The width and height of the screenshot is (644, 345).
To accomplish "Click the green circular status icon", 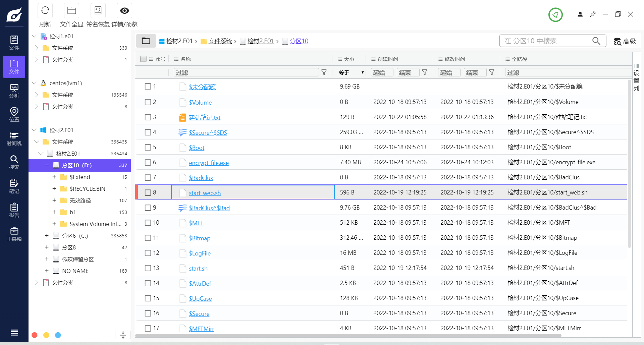I will coord(555,15).
